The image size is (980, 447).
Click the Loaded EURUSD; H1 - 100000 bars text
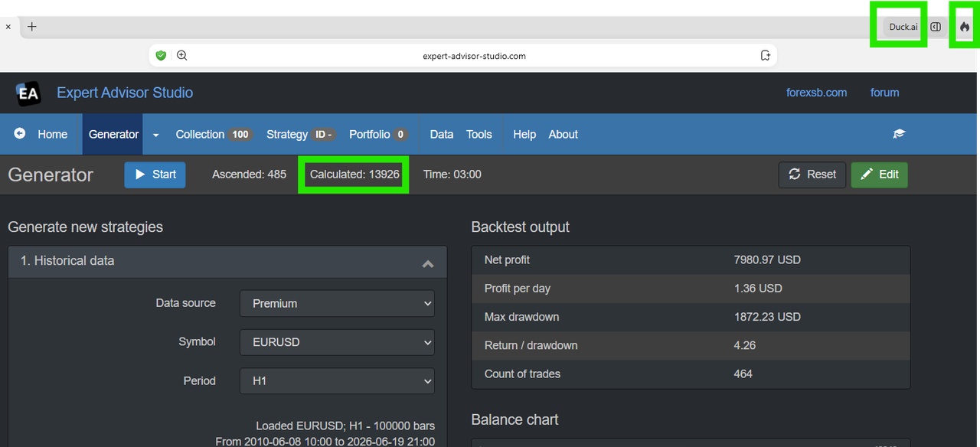pos(345,426)
